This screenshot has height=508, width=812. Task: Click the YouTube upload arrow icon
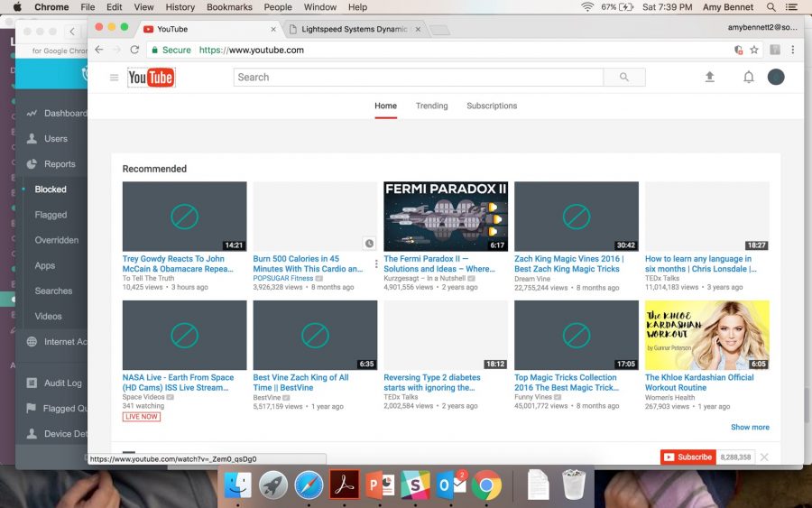pos(709,78)
